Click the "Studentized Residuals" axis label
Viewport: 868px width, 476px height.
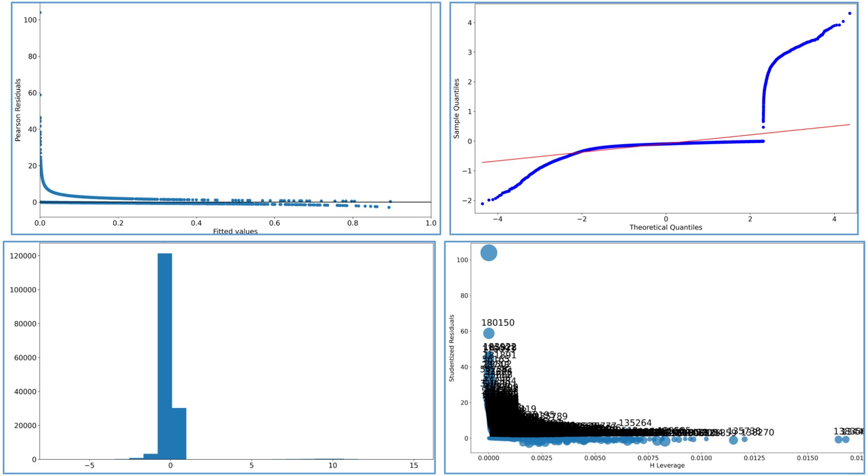point(452,348)
